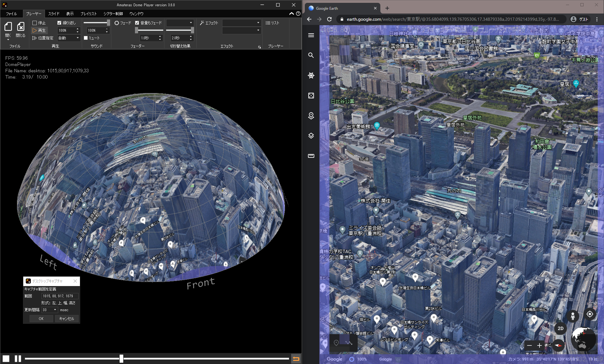The height and width of the screenshot is (364, 604).
Task: Click キャンセル in the capture dialog
Action: 67,319
